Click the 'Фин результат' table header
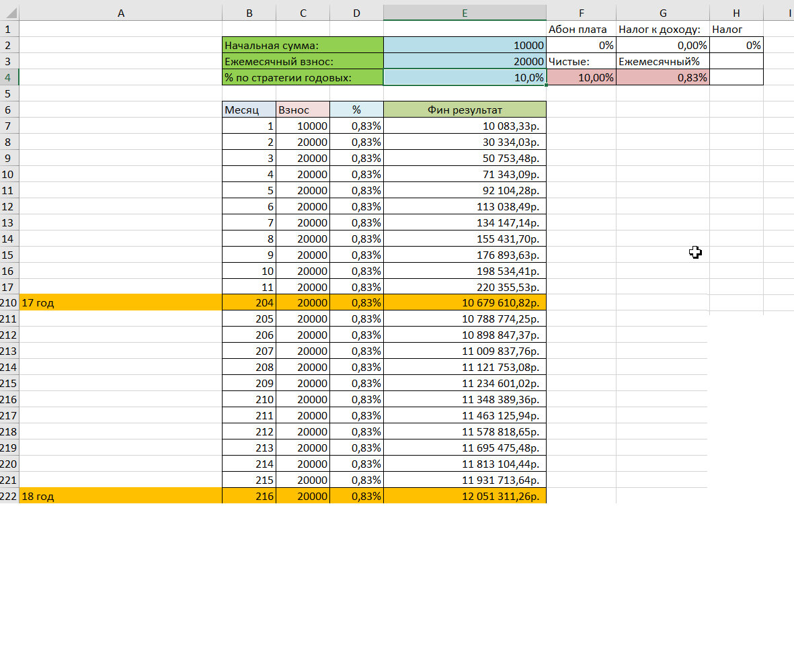This screenshot has width=794, height=672. (x=465, y=110)
